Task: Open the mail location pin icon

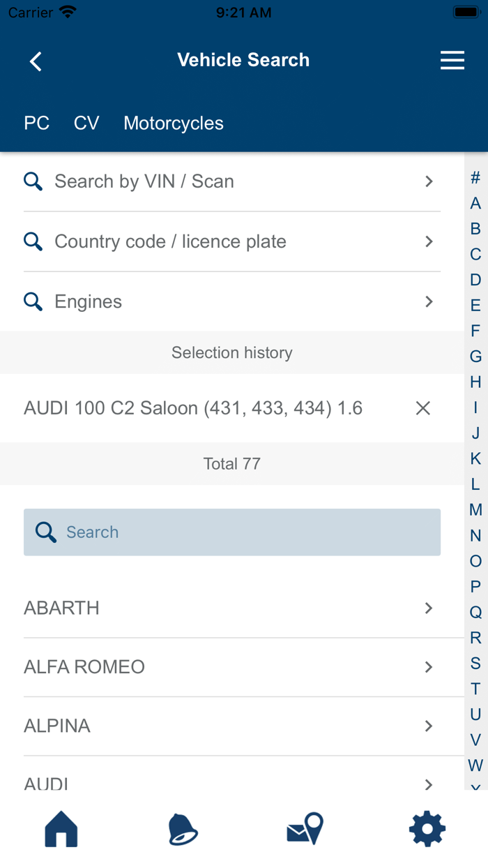Action: 305,830
